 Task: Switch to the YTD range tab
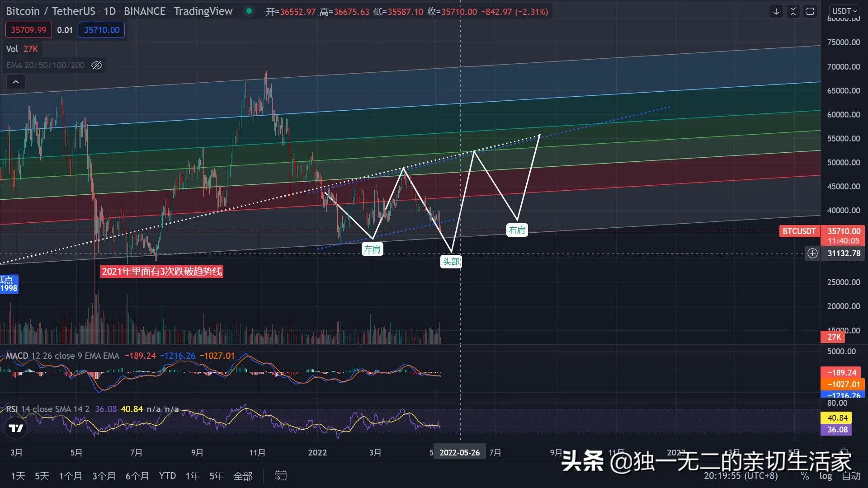(167, 475)
